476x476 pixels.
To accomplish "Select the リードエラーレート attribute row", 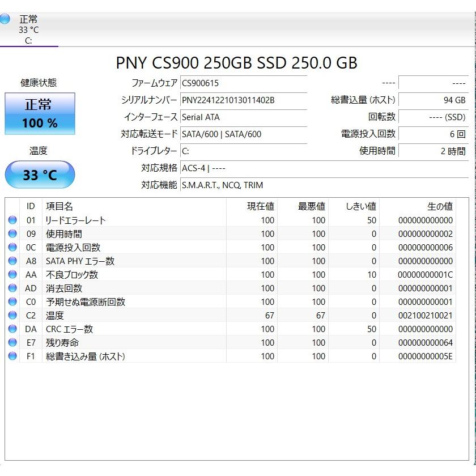I will click(231, 220).
